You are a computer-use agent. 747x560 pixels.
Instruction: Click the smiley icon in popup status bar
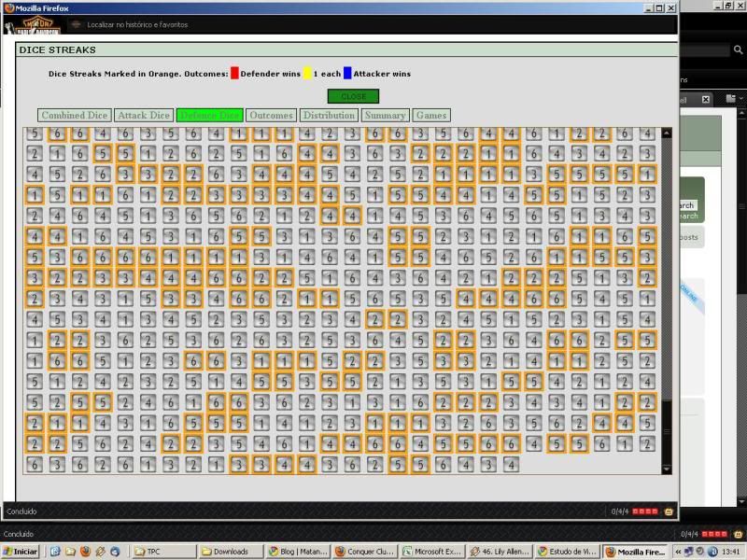(x=669, y=511)
